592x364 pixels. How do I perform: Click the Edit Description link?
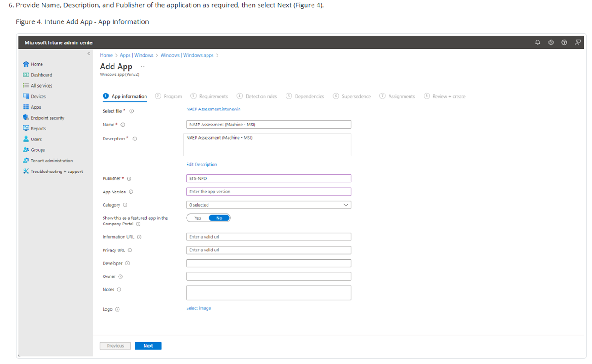click(202, 164)
